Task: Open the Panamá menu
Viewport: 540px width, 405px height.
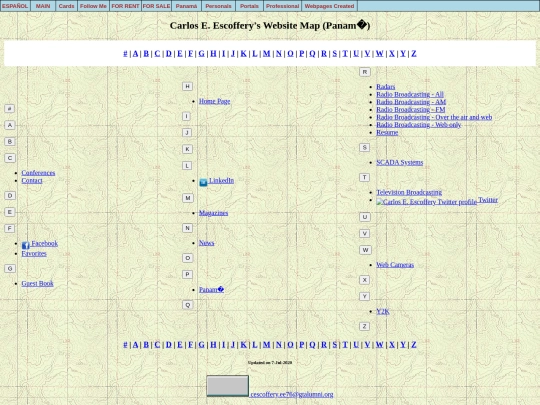Action: click(186, 6)
